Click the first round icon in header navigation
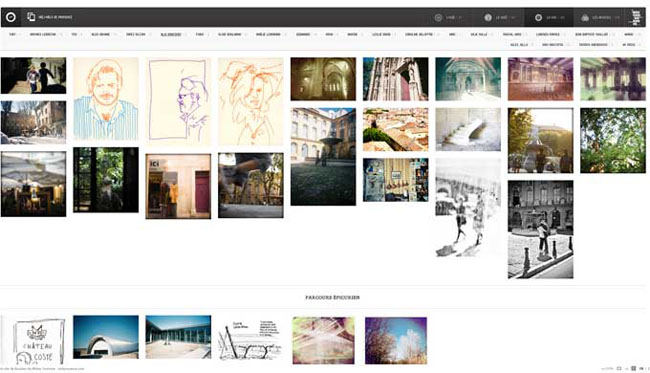Screen dimensions: 650x373 tap(438, 17)
